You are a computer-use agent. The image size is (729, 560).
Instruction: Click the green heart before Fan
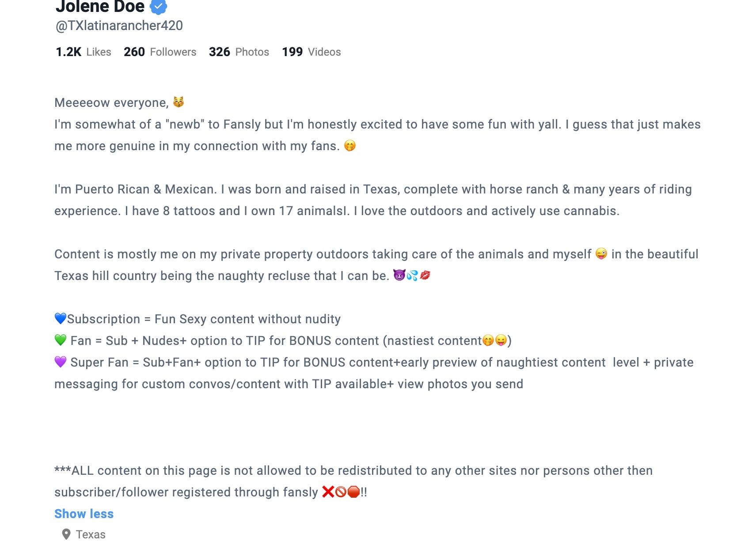pyautogui.click(x=61, y=340)
